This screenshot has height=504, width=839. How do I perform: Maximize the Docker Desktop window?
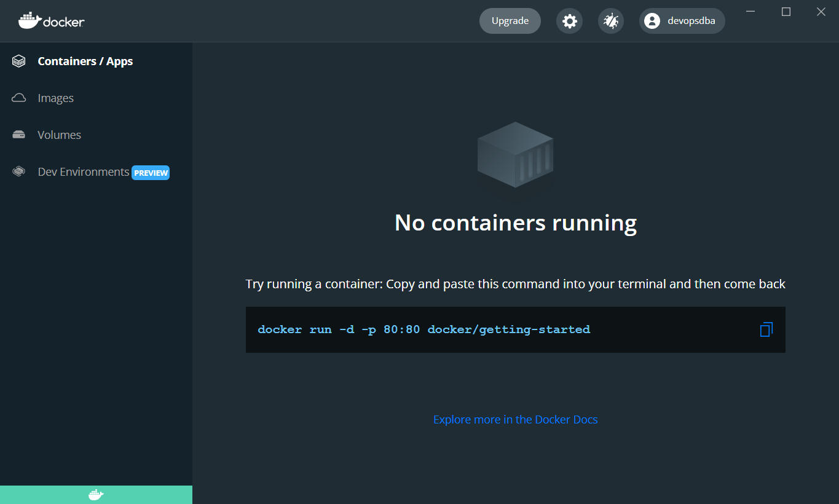[786, 12]
